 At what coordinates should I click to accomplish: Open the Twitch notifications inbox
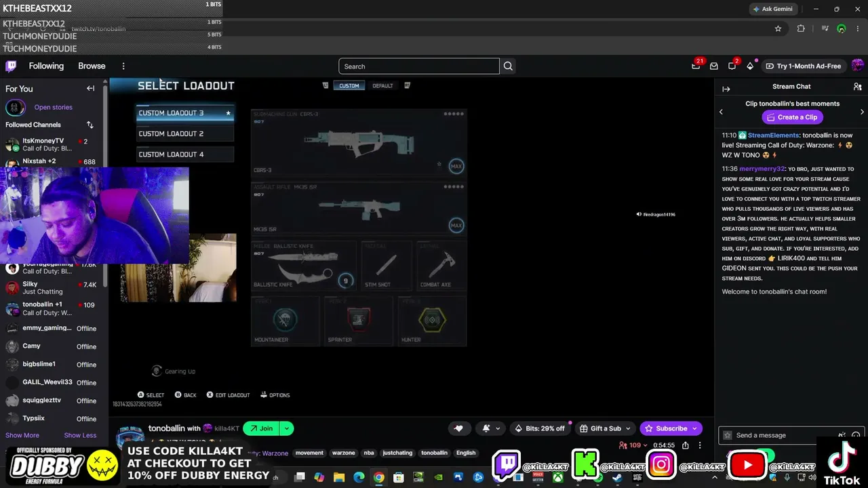(x=714, y=66)
